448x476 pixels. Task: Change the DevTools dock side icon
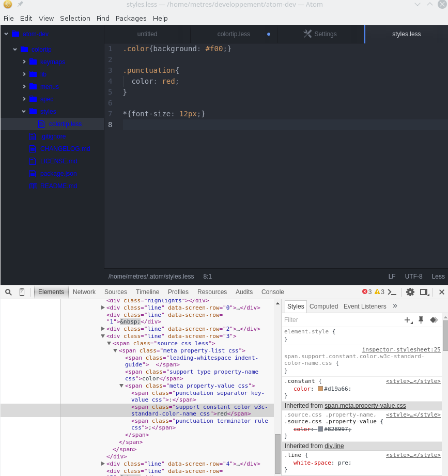424,292
